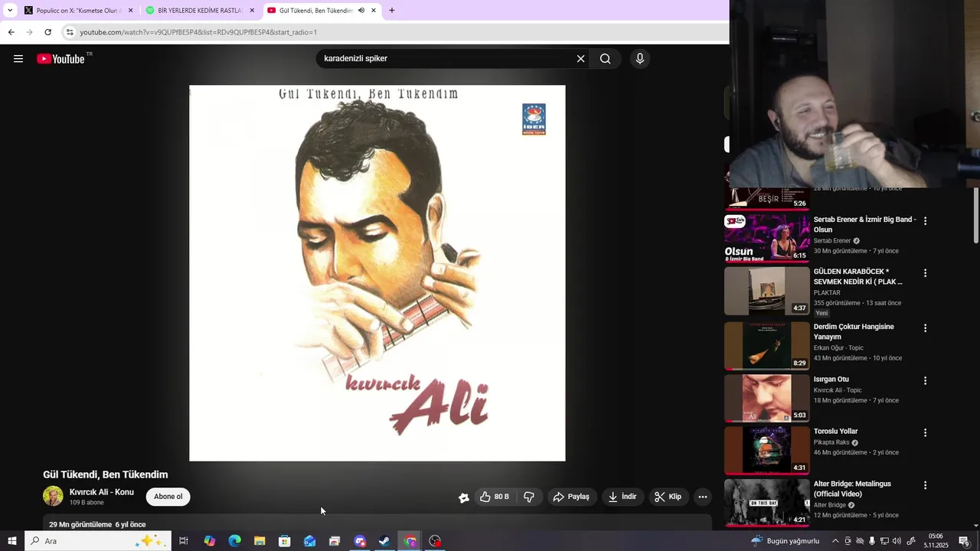
Task: Click the Pikapta Raks channel name
Action: 831,442
